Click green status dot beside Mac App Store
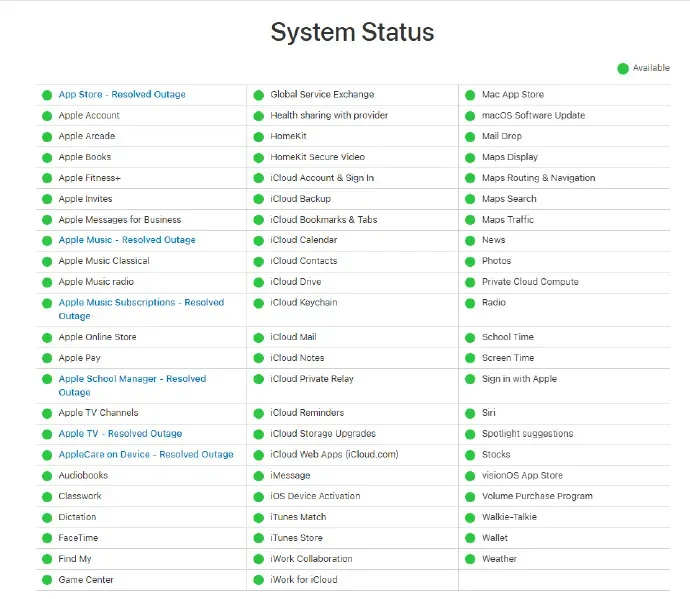 pyautogui.click(x=470, y=95)
